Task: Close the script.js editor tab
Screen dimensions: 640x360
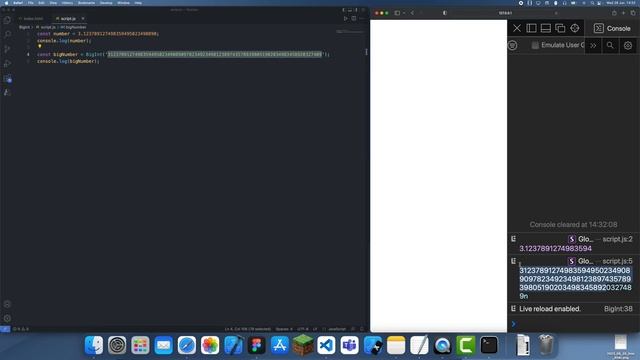Action: tap(83, 18)
